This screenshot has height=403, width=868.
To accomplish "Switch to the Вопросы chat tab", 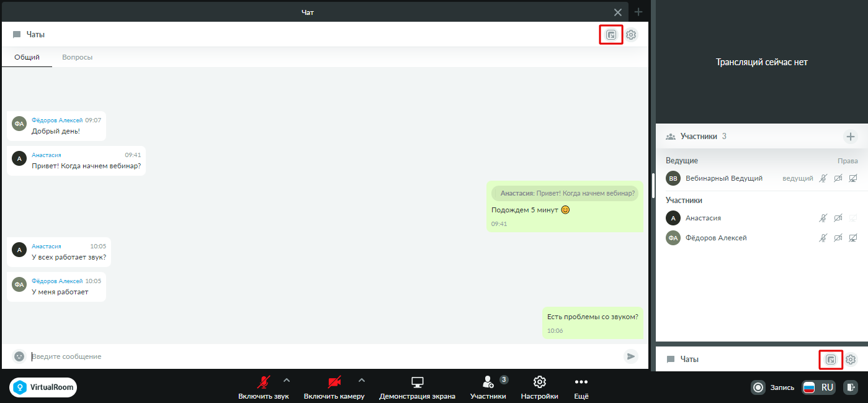I will 78,57.
